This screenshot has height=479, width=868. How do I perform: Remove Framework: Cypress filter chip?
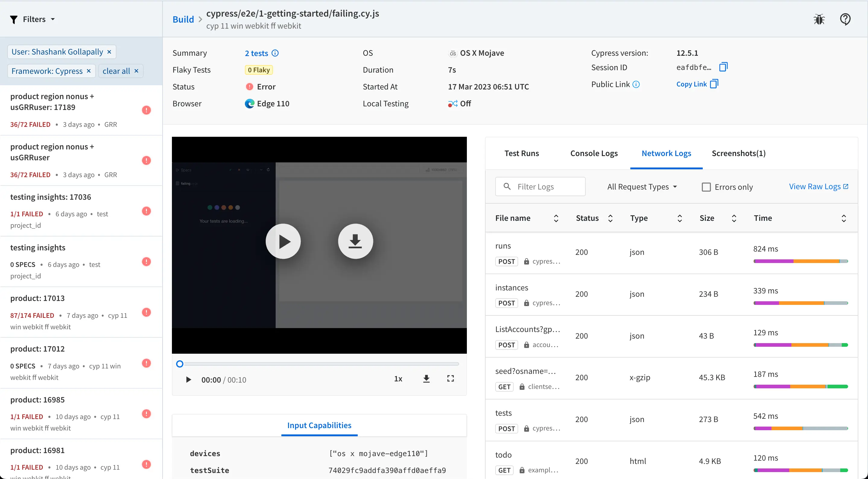point(89,71)
